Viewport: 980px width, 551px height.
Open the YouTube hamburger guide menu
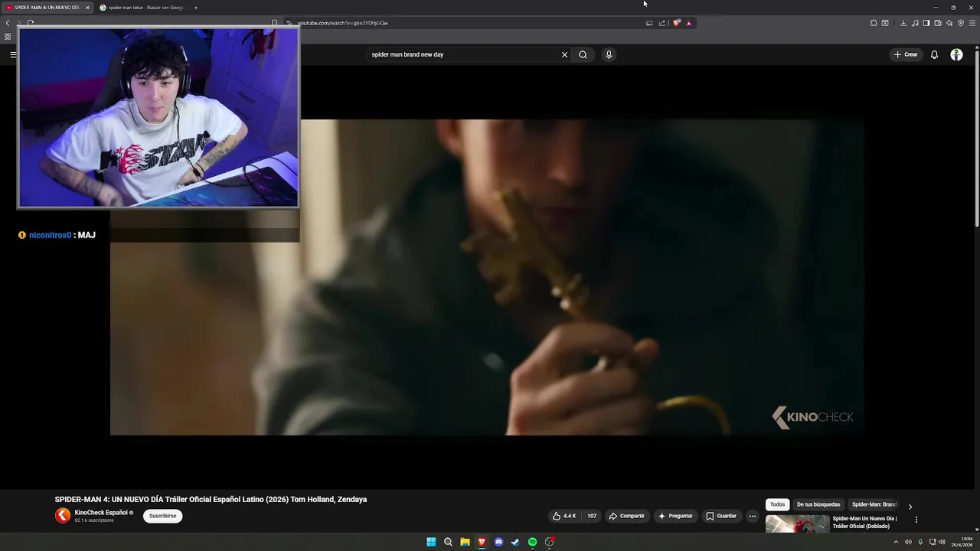coord(13,54)
